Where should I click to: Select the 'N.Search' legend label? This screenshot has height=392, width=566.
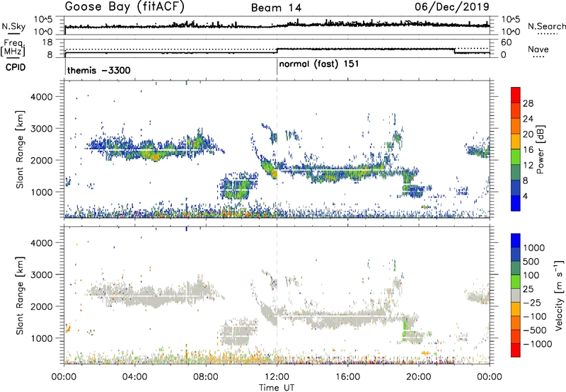tap(546, 26)
